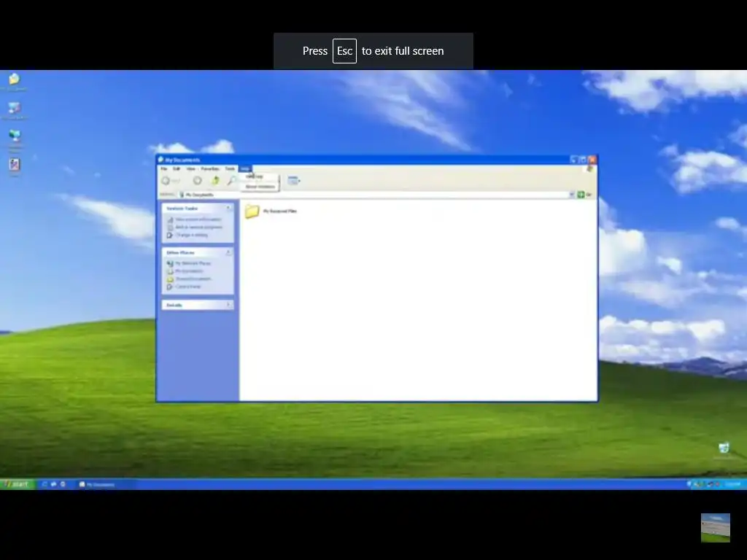The height and width of the screenshot is (560, 747).
Task: Click the Windows flag logo in menu bar
Action: pyautogui.click(x=589, y=169)
